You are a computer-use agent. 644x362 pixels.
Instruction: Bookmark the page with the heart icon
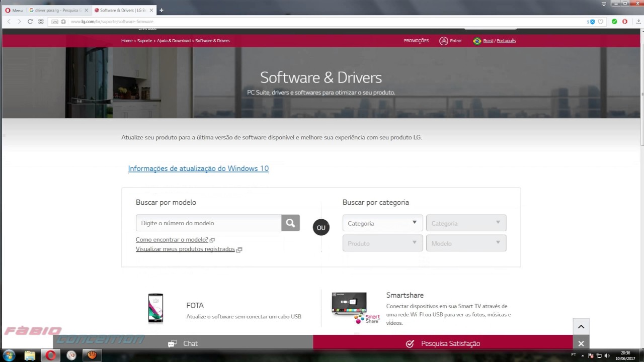click(600, 22)
